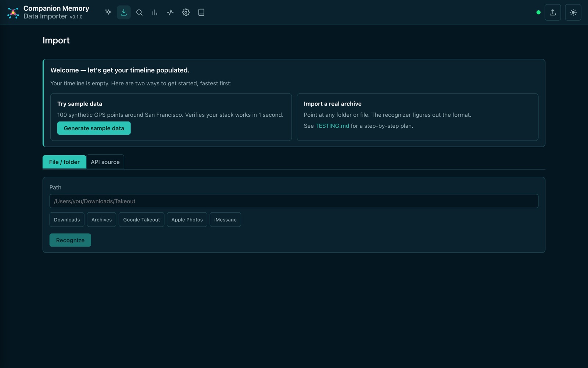Choose the iMessage path shortcut
588x368 pixels.
(225, 220)
